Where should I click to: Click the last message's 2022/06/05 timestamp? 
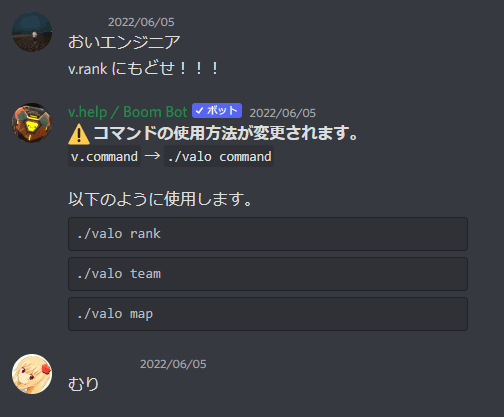(x=173, y=364)
